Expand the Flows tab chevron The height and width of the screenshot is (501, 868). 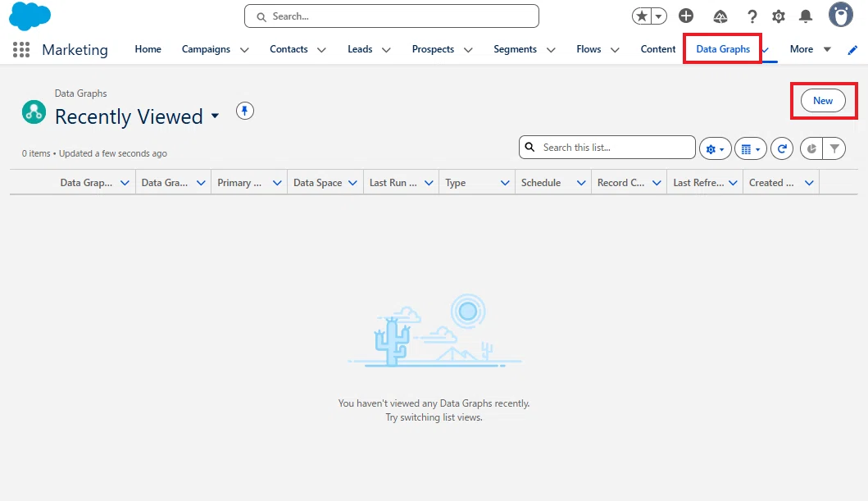pyautogui.click(x=615, y=50)
